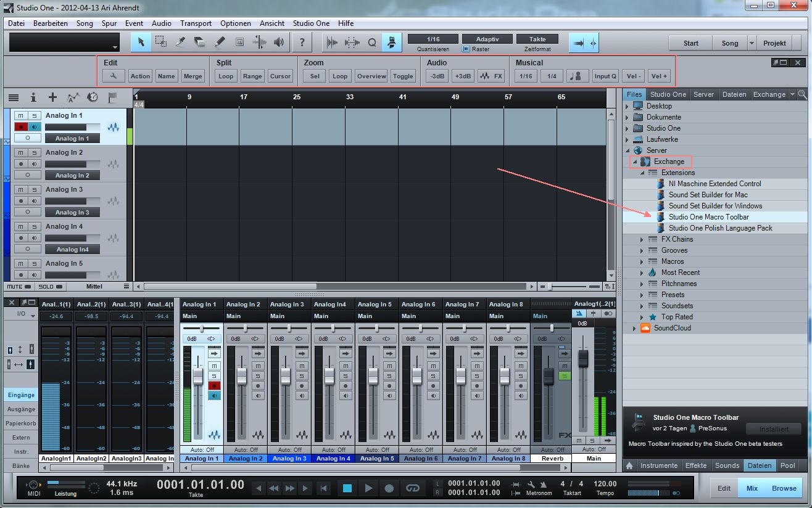Adjust the Main output fader
Viewport: 812px width, 508px height.
pos(582,358)
